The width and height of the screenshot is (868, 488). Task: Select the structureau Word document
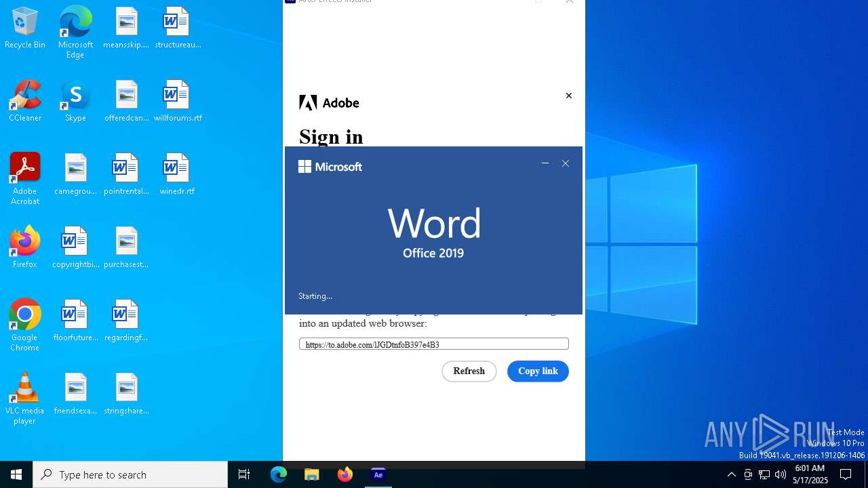pyautogui.click(x=178, y=28)
